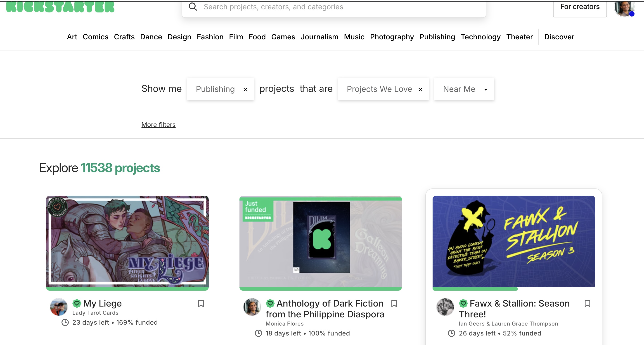The height and width of the screenshot is (345, 644).
Task: Open the Fashion category
Action: [210, 37]
